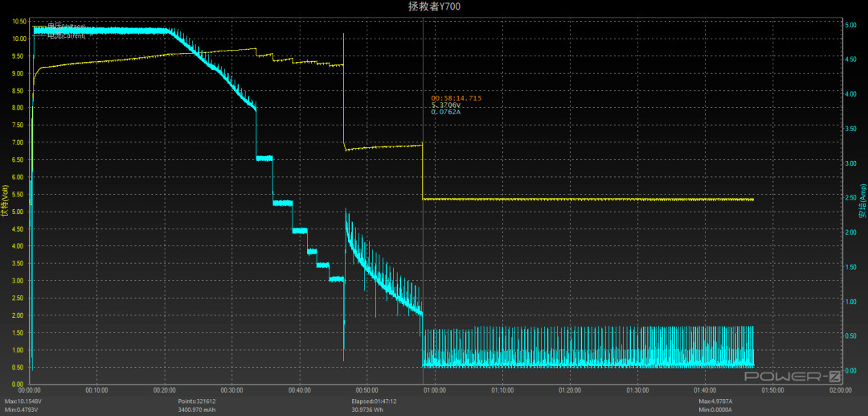
Task: Click the 02:00:00 time axis tick label
Action: tap(841, 390)
